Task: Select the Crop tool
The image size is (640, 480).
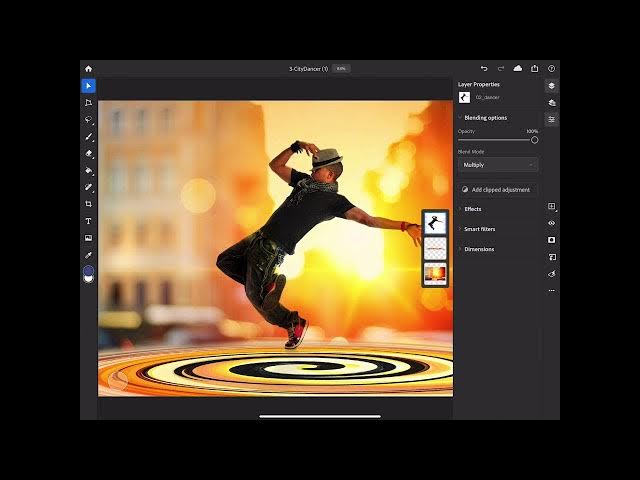Action: coord(88,204)
